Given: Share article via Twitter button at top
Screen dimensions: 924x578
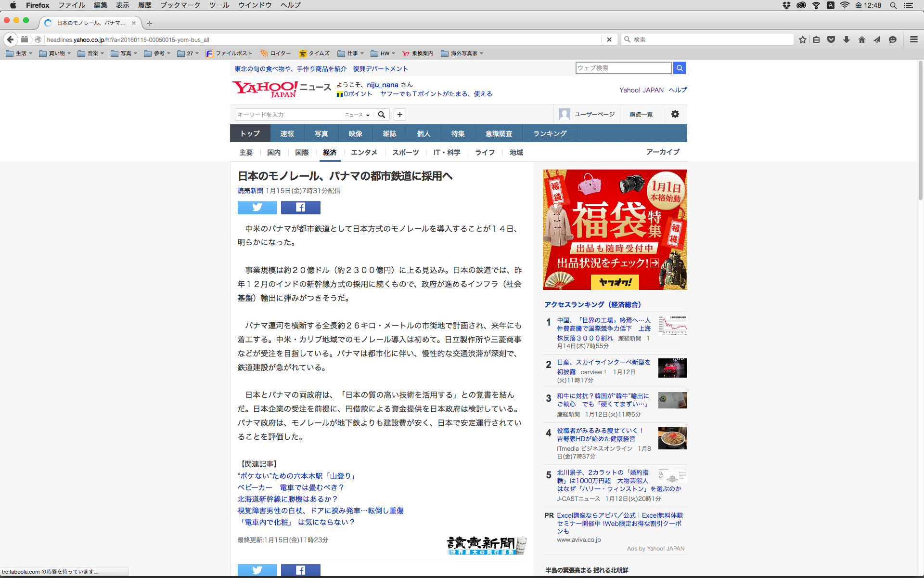Looking at the screenshot, I should click(257, 208).
